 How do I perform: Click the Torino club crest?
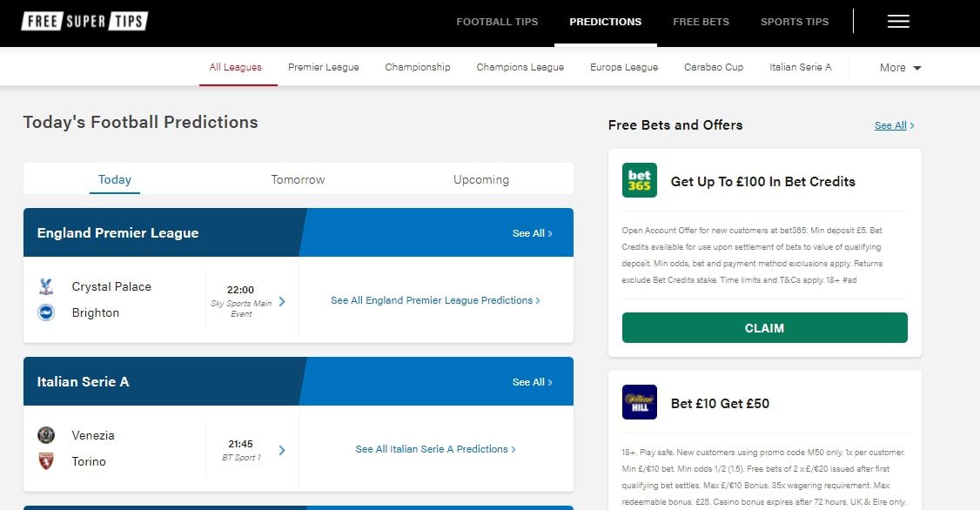tap(46, 461)
